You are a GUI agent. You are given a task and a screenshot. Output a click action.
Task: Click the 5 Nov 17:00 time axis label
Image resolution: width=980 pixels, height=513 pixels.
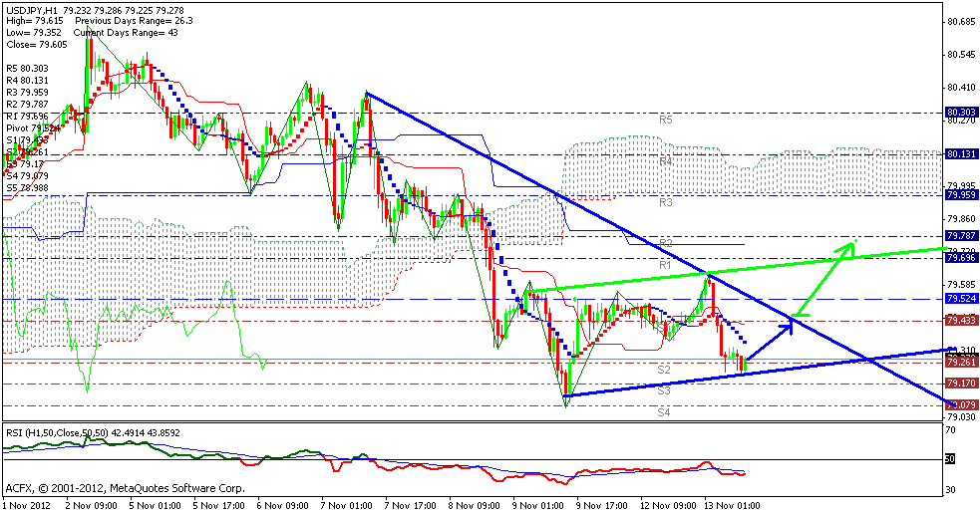(x=217, y=504)
